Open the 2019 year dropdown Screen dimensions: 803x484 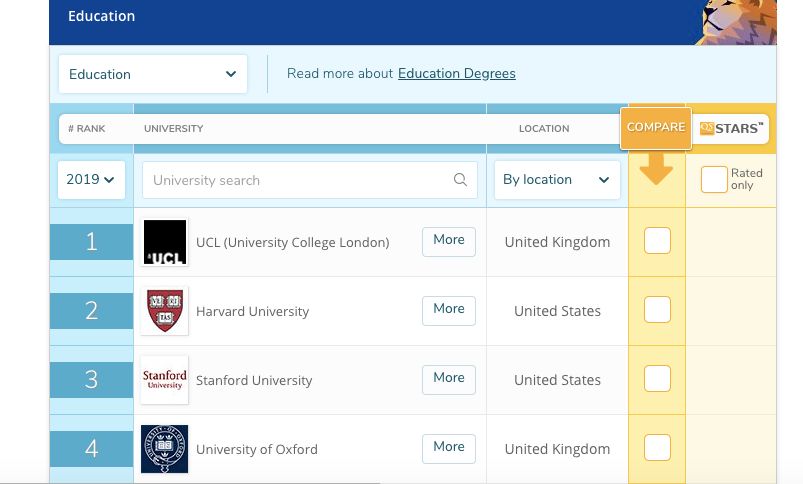tap(91, 180)
